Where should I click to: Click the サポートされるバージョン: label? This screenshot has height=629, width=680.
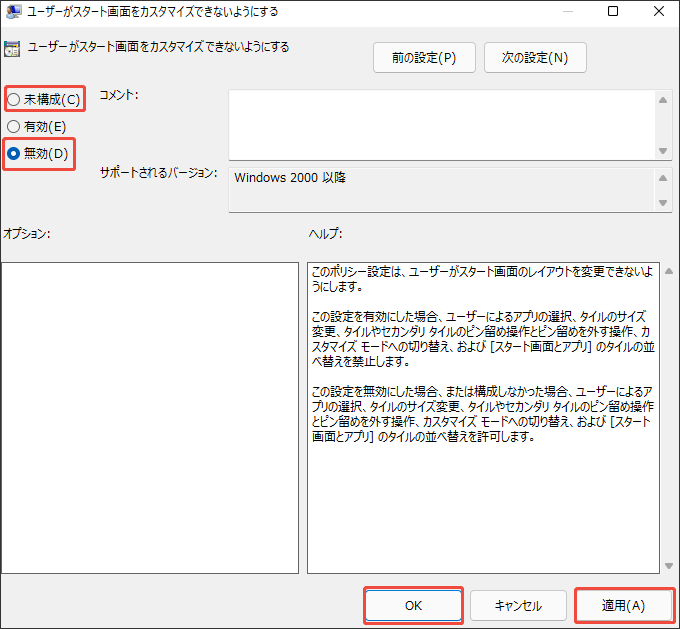click(x=159, y=173)
